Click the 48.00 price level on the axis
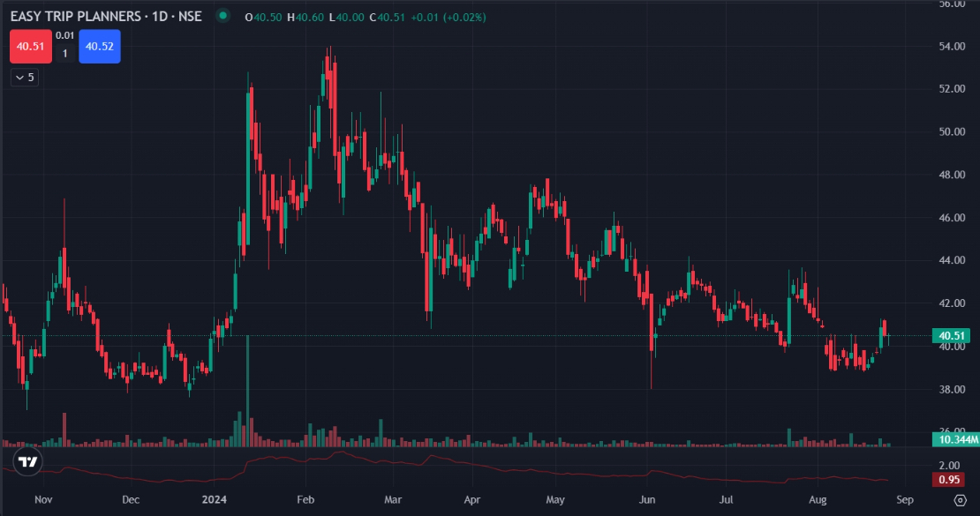This screenshot has height=516, width=980. [x=952, y=175]
